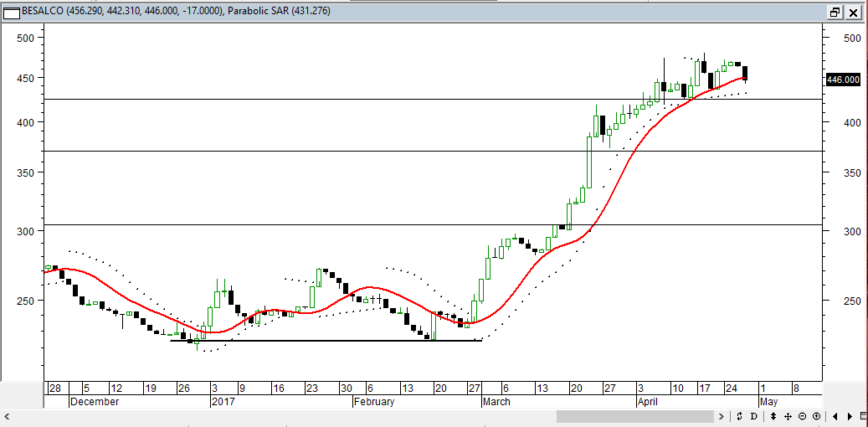Step chart left with black left triangle
The height and width of the screenshot is (427, 868).
(x=835, y=416)
